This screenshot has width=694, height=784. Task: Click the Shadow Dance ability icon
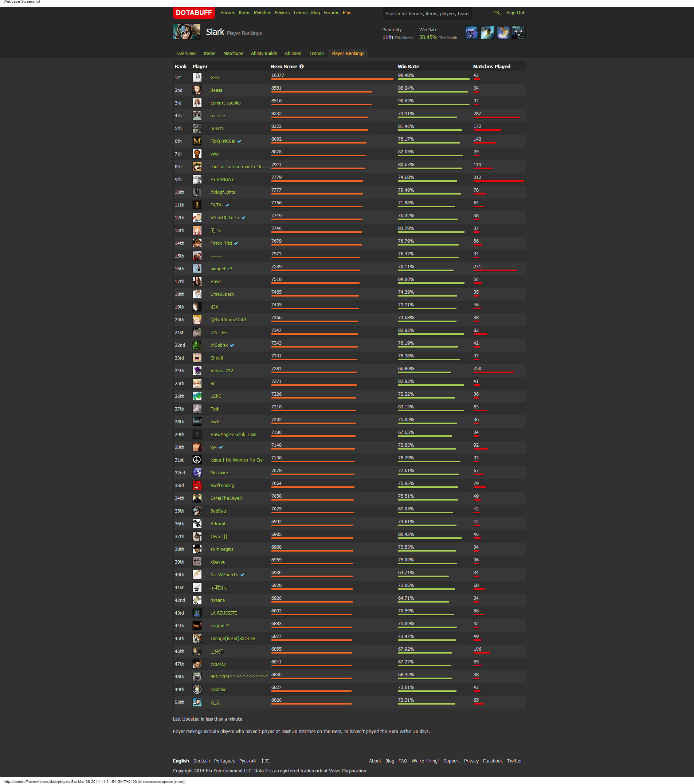click(519, 32)
